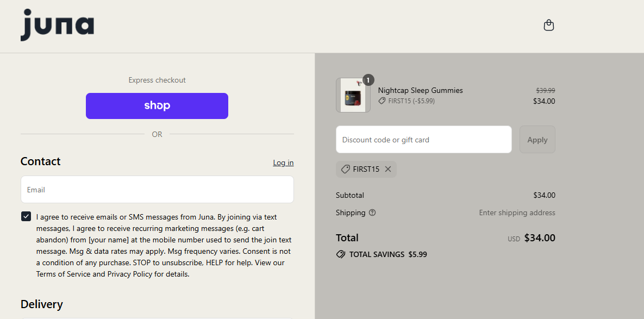Click the Nightcap Sleep Gummies product title
The image size is (644, 319).
(420, 90)
